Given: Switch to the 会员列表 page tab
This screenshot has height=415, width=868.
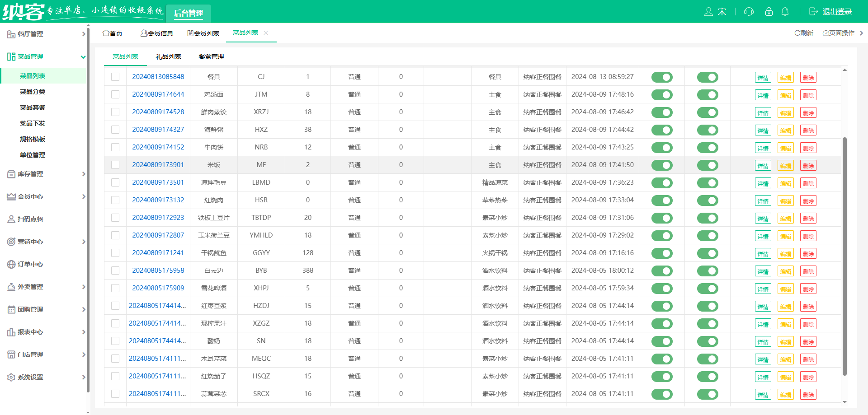Looking at the screenshot, I should [x=203, y=33].
